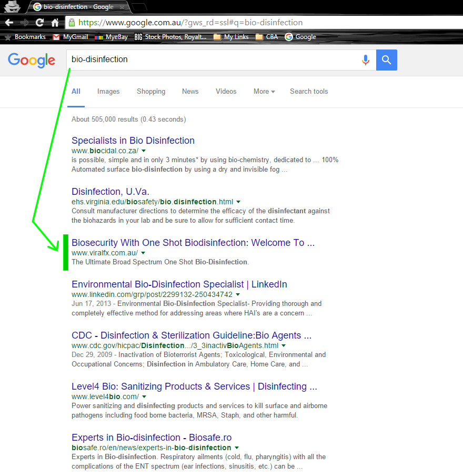Open CDC Disinfection & Sterilization Guideline result
Viewport: 463px width, 476px height.
pos(192,335)
